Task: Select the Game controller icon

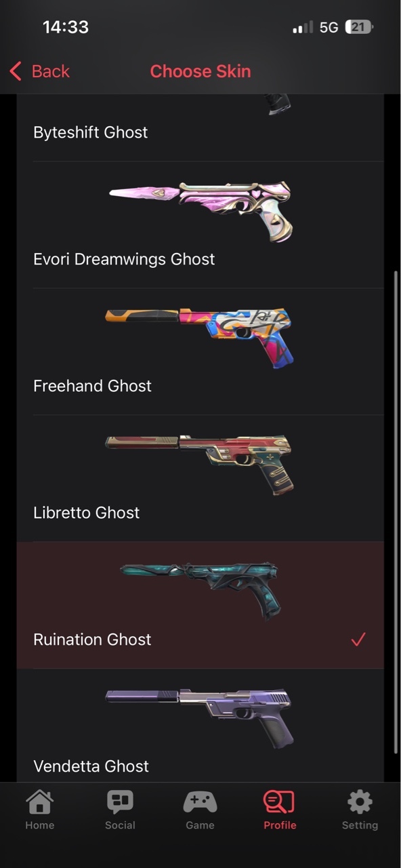Action: pos(200,803)
